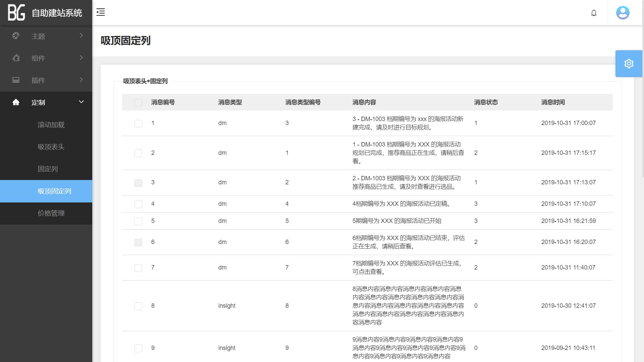This screenshot has width=644, height=362.
Task: Click the palette icon beside 主题
Action: tap(16, 36)
